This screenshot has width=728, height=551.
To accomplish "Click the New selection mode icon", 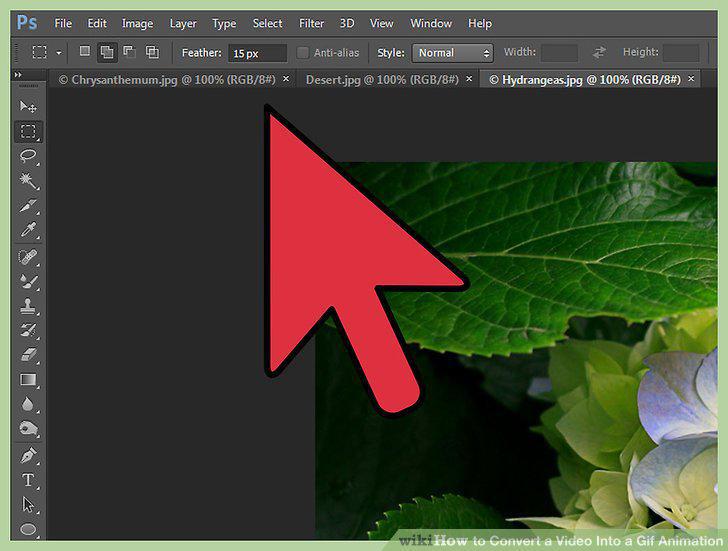I will [x=84, y=51].
